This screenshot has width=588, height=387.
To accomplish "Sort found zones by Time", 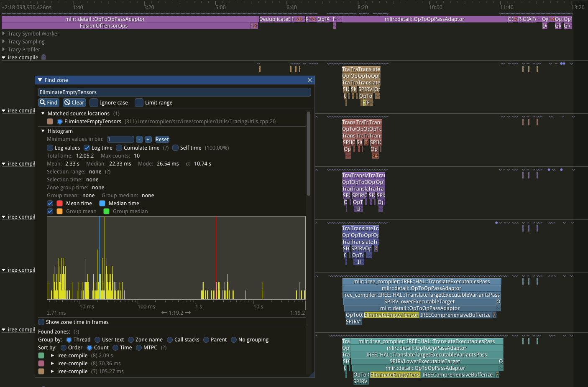I will click(115, 348).
